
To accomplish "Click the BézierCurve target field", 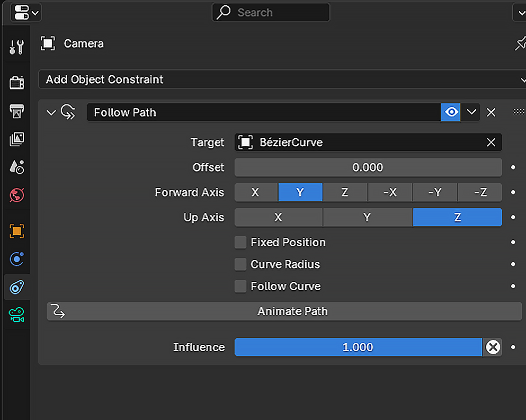I will 368,142.
